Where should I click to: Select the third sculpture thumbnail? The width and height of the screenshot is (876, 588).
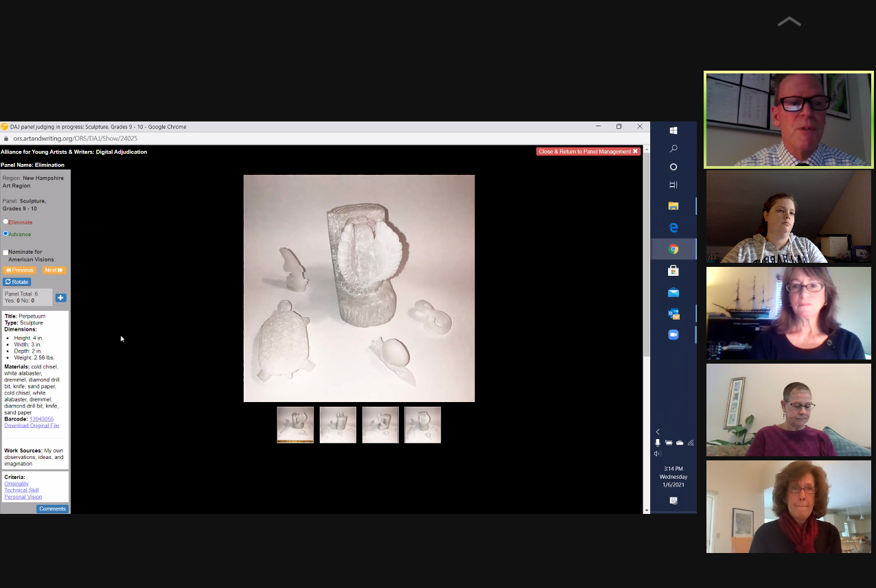point(380,425)
